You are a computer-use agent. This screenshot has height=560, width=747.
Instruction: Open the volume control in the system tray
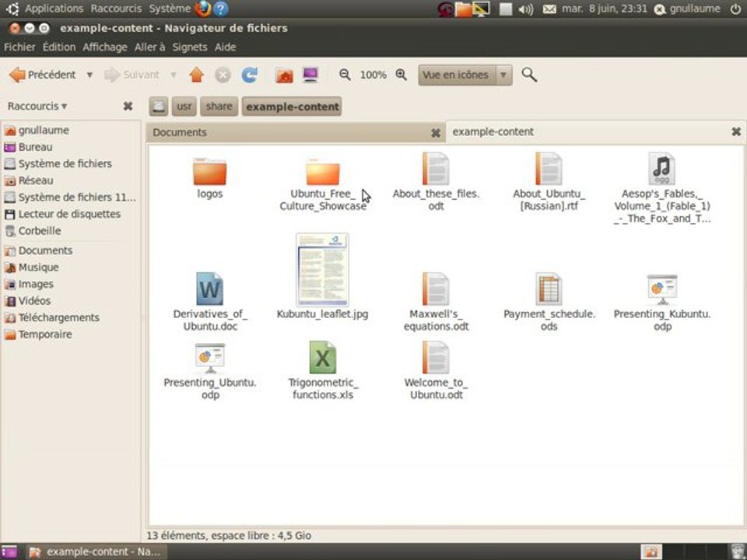pyautogui.click(x=525, y=9)
